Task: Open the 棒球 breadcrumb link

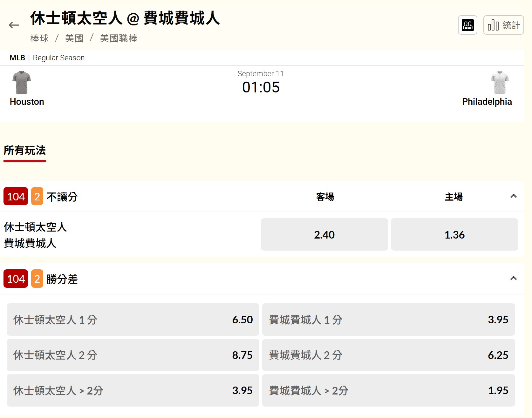Action: click(39, 38)
